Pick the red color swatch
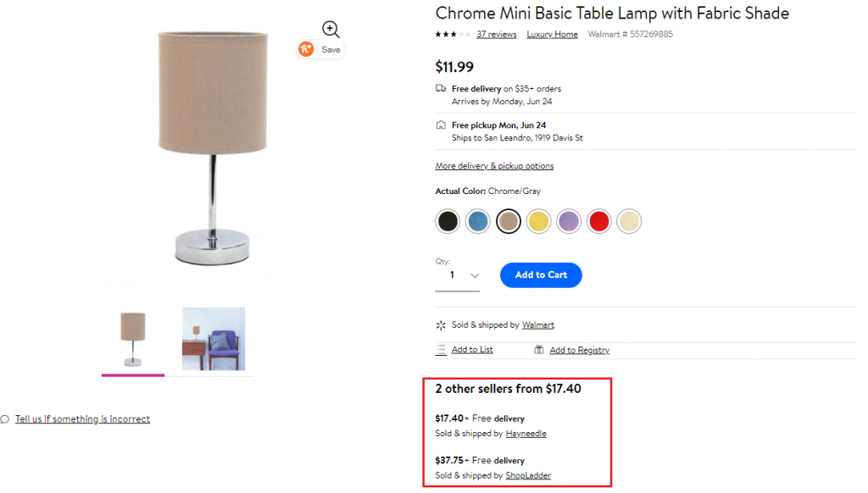 [x=598, y=222]
